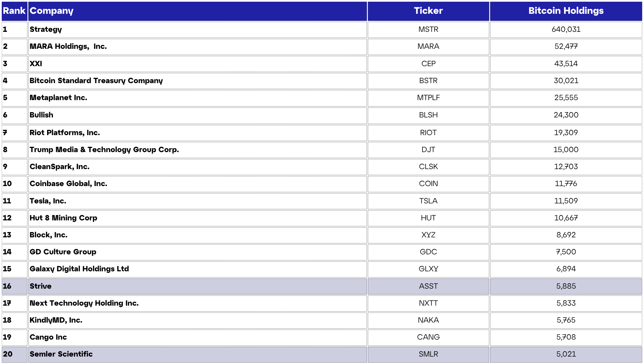This screenshot has width=644, height=364.
Task: Click the Hut 8 Mining Corp name
Action: tap(63, 218)
